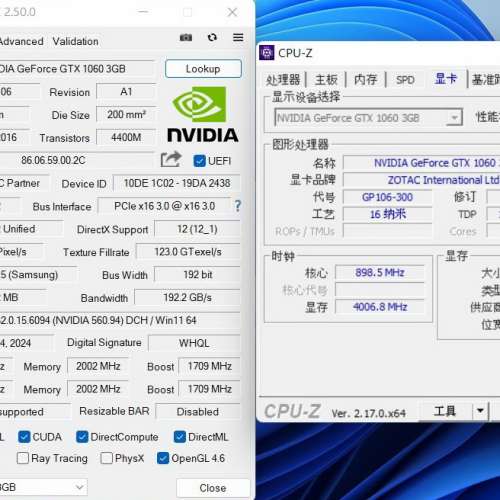Toggle the DirectCompute checkbox

pos(82,437)
